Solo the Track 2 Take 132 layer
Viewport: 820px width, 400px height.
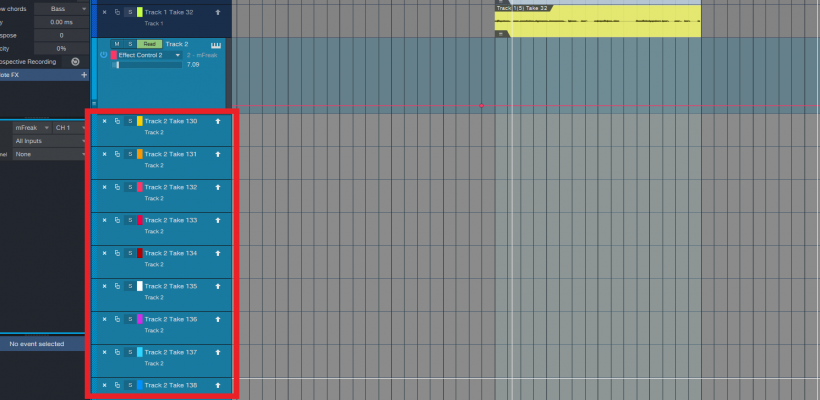[130, 187]
